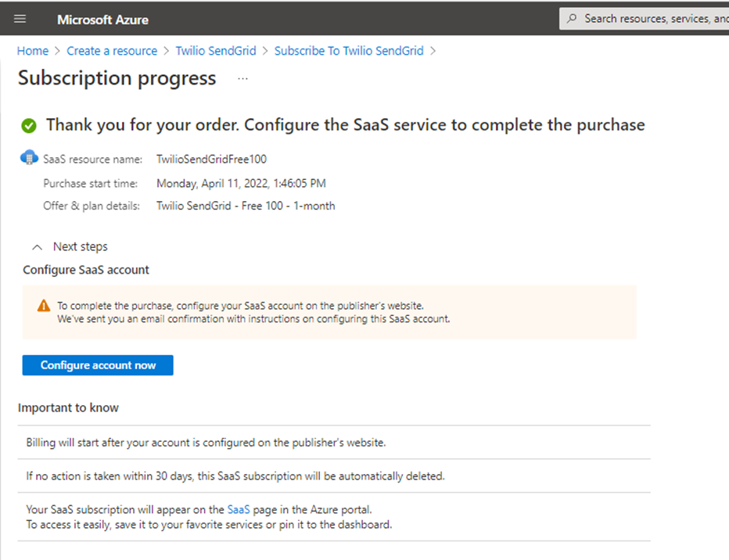The height and width of the screenshot is (560, 729).
Task: Click the Purchase start time label
Action: point(90,183)
